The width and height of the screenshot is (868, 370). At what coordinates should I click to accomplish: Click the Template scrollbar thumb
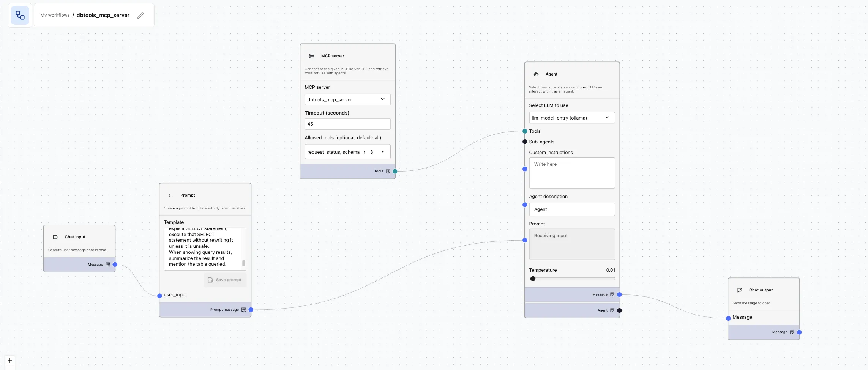[243, 263]
